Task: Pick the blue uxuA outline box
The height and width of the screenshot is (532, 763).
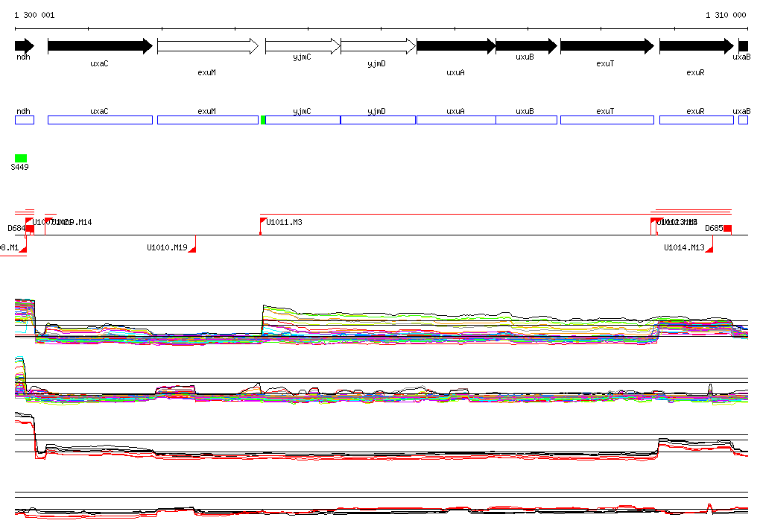Action: (456, 120)
